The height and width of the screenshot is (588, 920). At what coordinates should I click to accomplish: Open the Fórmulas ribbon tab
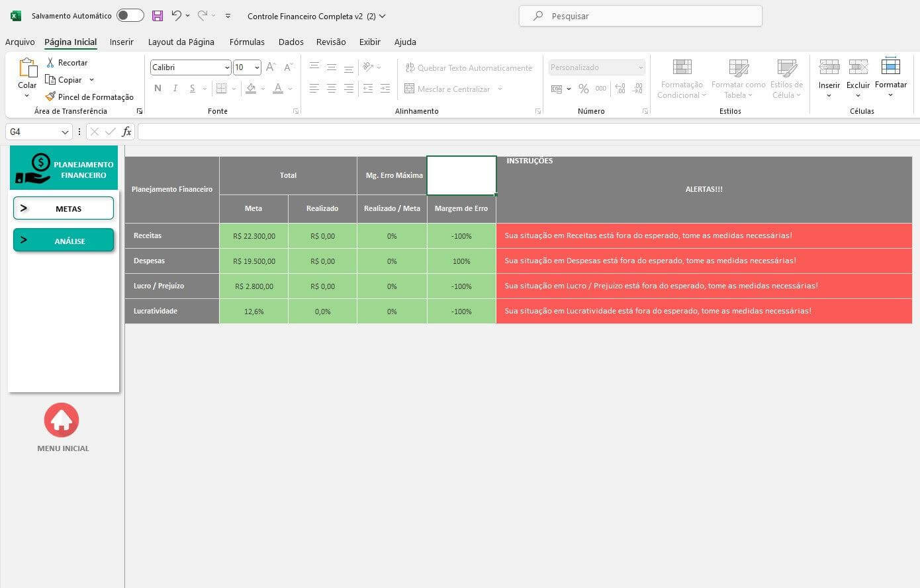(247, 42)
